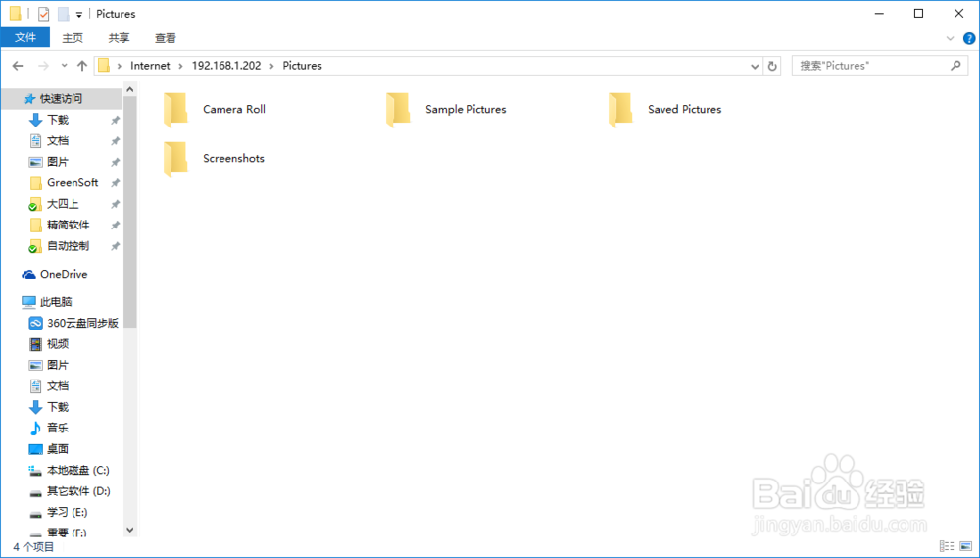Select the Saved Pictures folder name

tap(684, 110)
